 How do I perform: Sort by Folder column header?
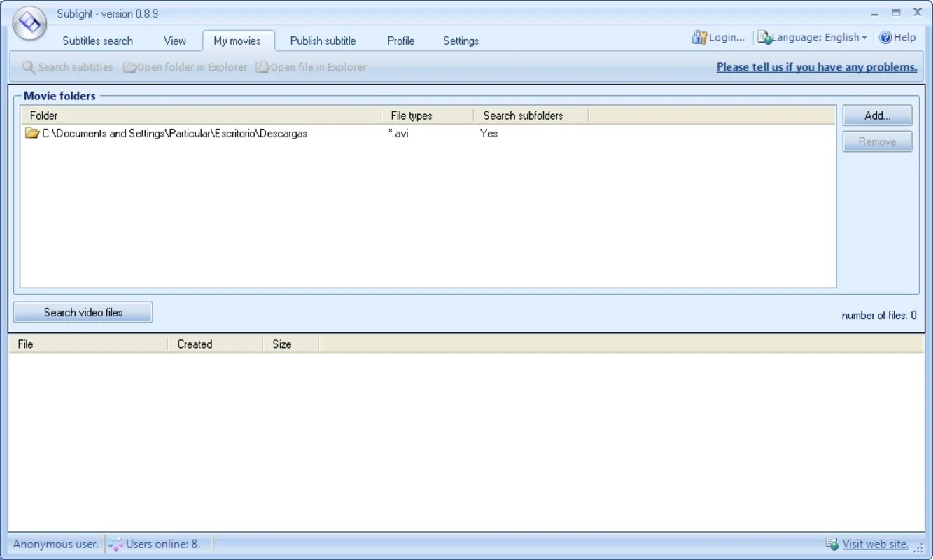[x=201, y=115]
